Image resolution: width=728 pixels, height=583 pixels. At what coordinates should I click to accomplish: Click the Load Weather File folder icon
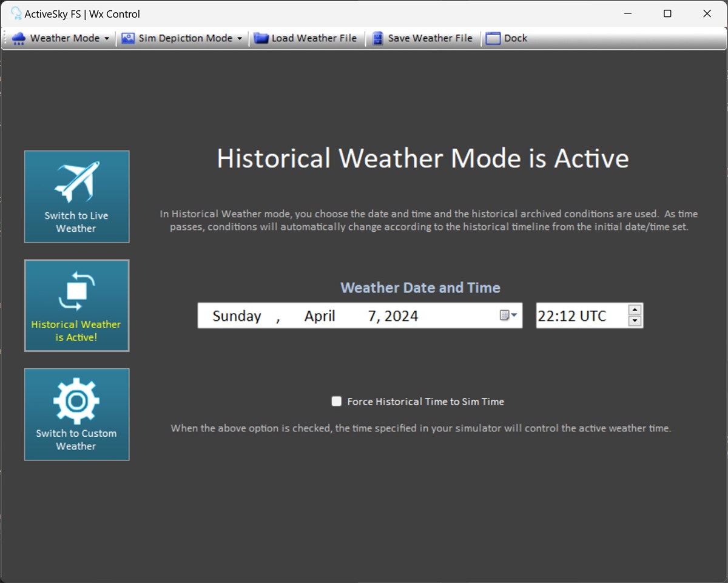pos(261,38)
